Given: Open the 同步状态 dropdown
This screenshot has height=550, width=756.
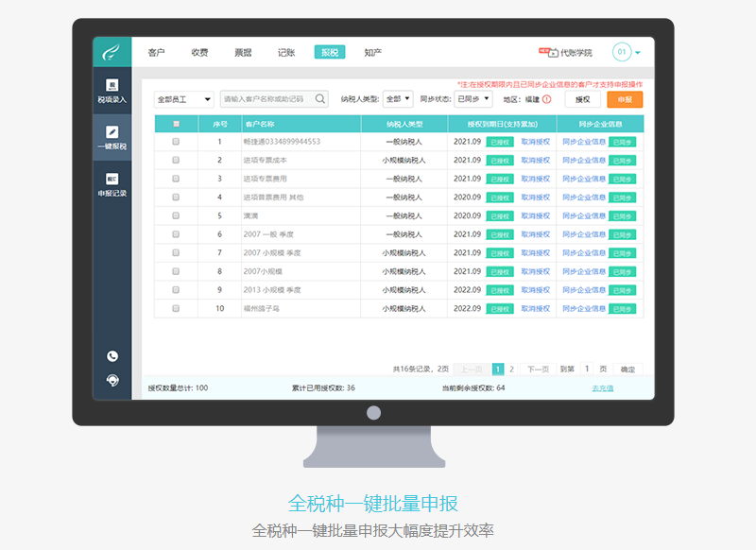Looking at the screenshot, I should (472, 98).
